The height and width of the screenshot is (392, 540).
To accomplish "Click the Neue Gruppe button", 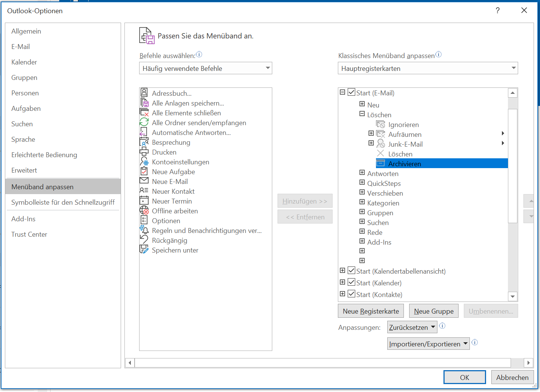I will (x=434, y=311).
